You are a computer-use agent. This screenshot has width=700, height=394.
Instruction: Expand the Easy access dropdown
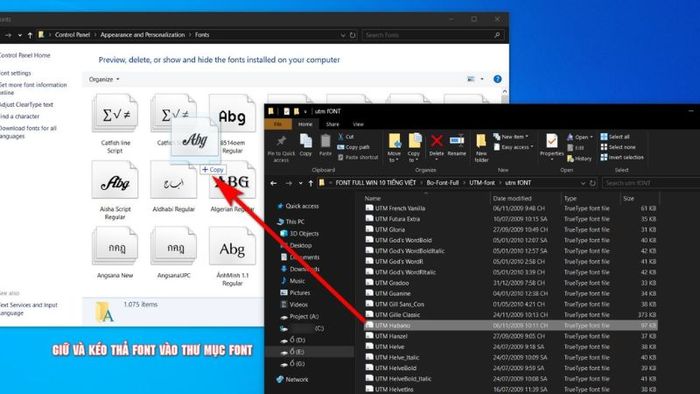pos(513,147)
